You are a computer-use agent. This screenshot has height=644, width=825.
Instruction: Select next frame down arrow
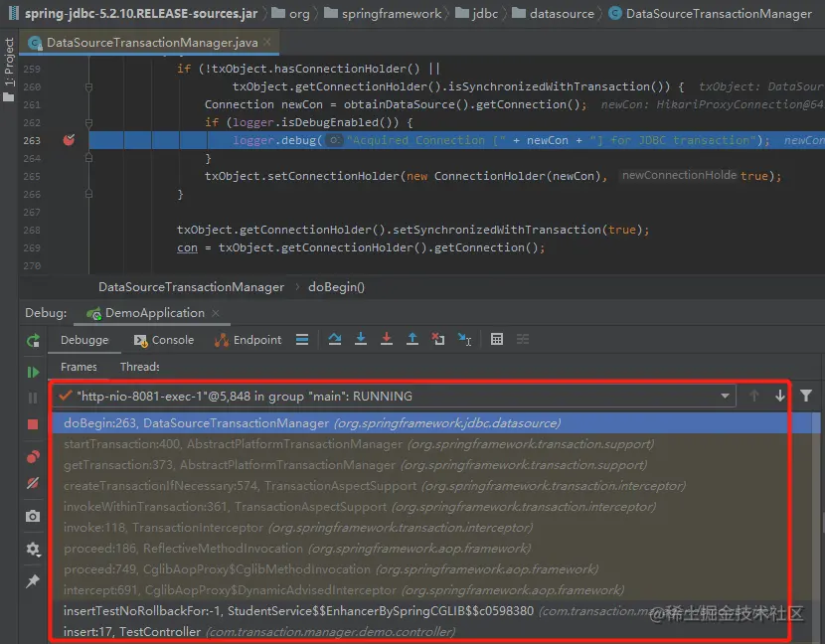(x=779, y=396)
